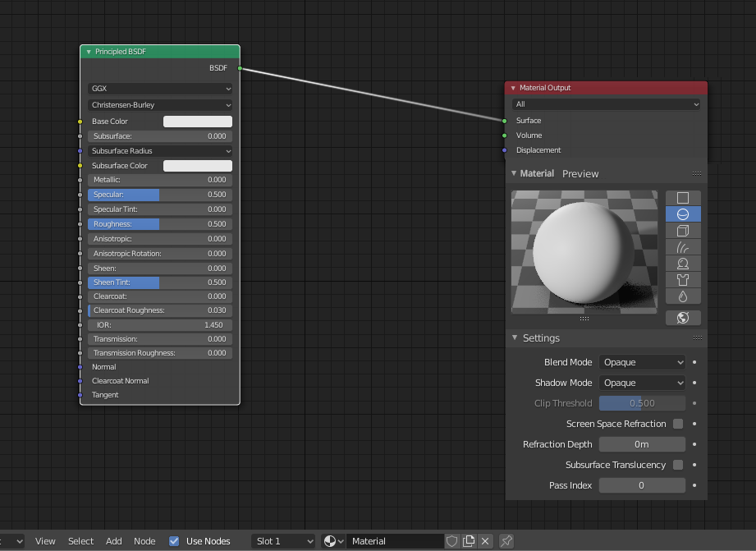Open the GGX distribution dropdown

click(160, 89)
